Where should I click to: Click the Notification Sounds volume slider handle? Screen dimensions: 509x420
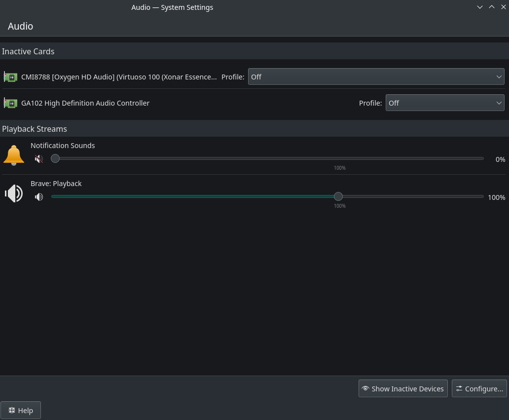(55, 158)
